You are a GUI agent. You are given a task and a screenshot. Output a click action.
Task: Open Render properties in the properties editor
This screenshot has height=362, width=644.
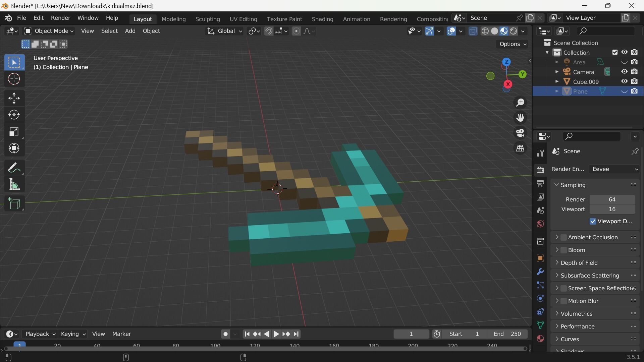point(540,170)
